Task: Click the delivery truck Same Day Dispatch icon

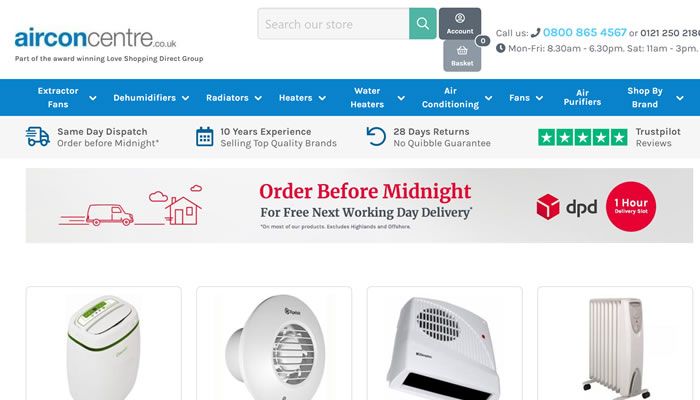Action: click(38, 137)
